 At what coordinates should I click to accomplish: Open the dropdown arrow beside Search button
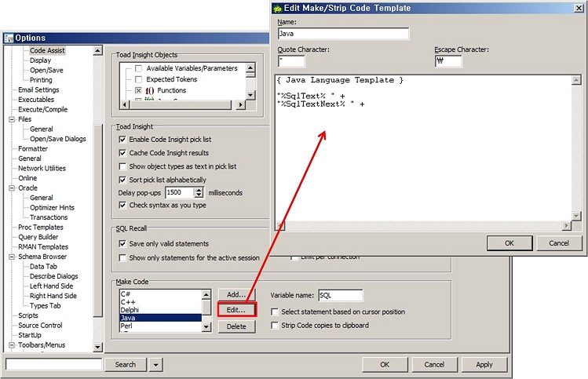[x=156, y=364]
